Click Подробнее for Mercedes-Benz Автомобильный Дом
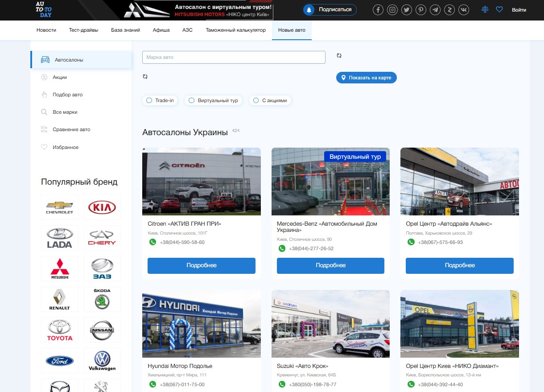Viewport: 544px width, 392px height. pos(330,265)
